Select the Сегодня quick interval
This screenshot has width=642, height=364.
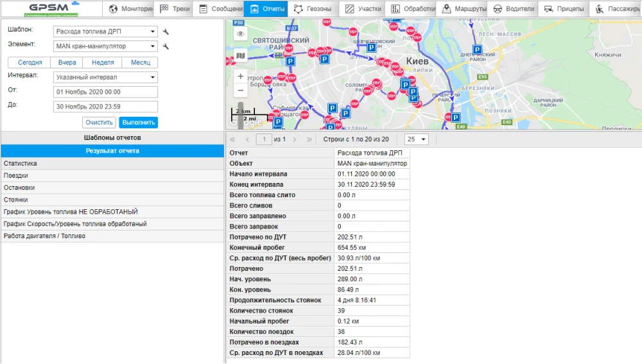pos(30,62)
